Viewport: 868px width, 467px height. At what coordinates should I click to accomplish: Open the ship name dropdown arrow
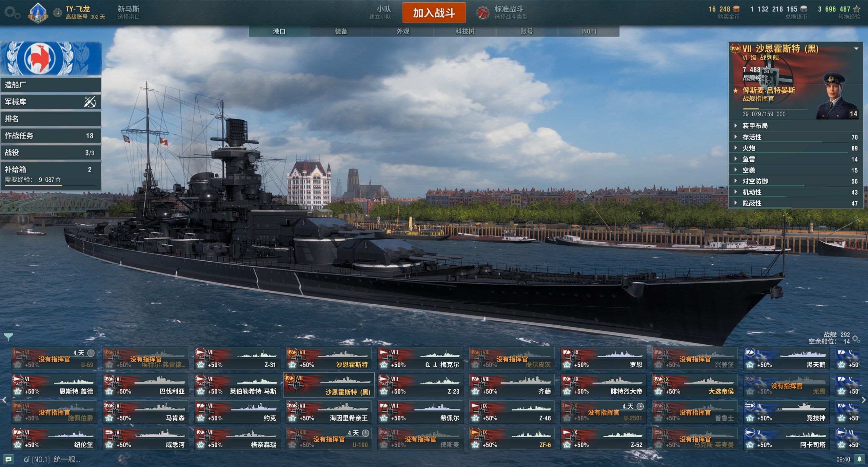(x=856, y=49)
